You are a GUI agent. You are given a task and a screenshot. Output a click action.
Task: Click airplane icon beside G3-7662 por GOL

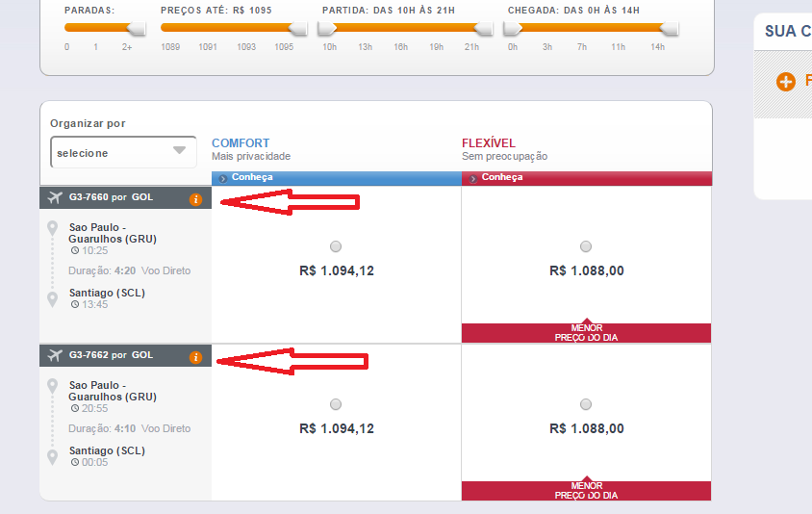(55, 355)
